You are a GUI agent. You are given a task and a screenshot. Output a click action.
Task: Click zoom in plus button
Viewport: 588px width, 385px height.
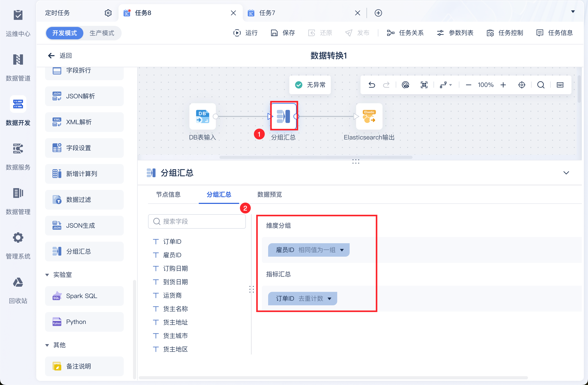pyautogui.click(x=503, y=85)
